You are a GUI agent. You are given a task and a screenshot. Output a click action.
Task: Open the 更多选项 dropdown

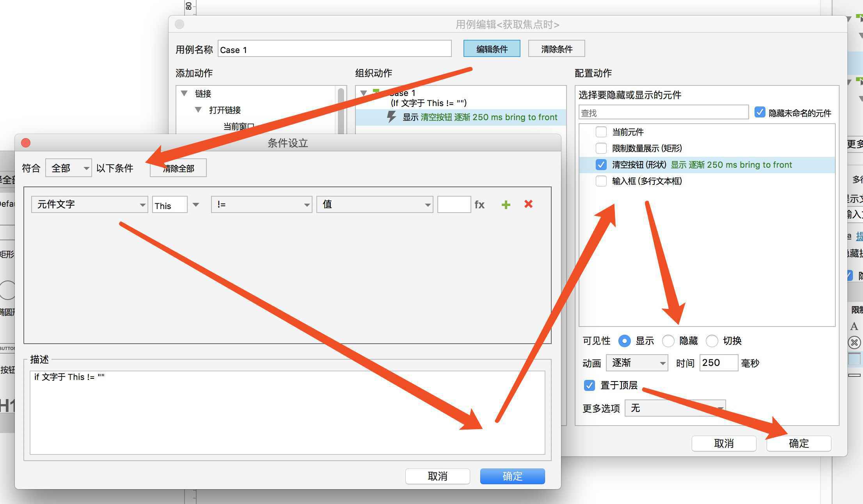pos(675,408)
